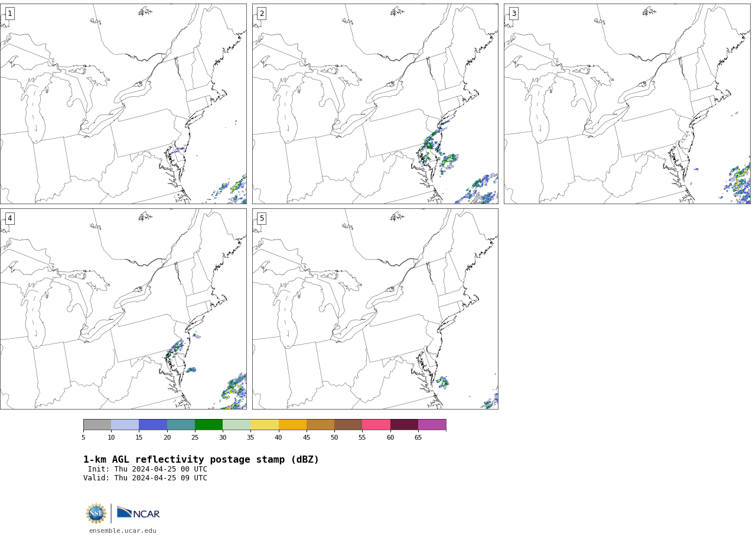Open ensemble member 3 reflectivity map
The height and width of the screenshot is (537, 756).
coord(627,104)
